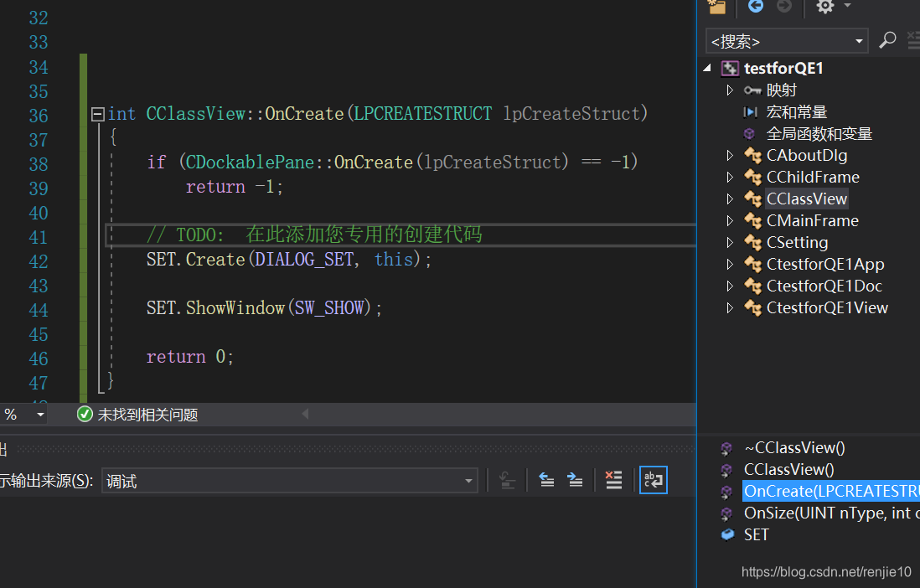Expand the CAboutDlg class node
The width and height of the screenshot is (920, 588).
click(x=730, y=156)
